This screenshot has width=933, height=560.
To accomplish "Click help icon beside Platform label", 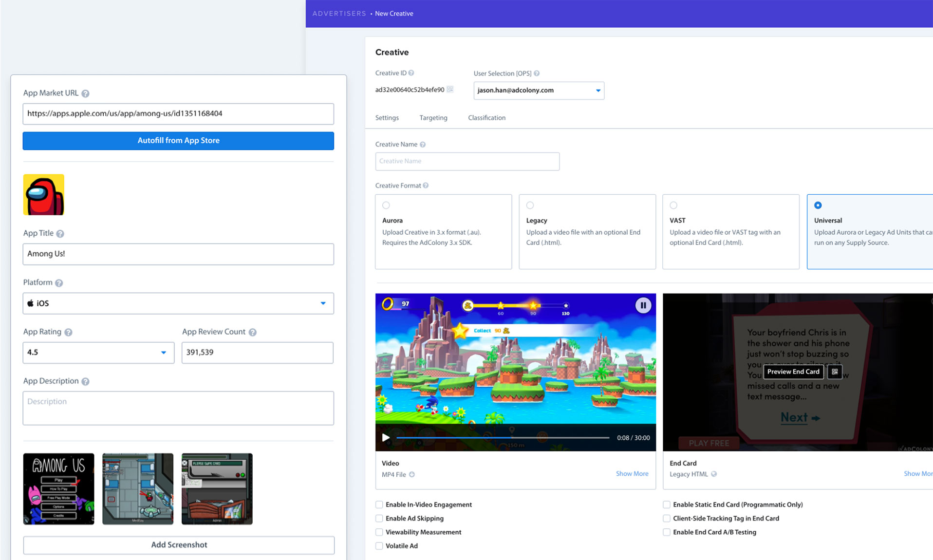I will pyautogui.click(x=59, y=283).
